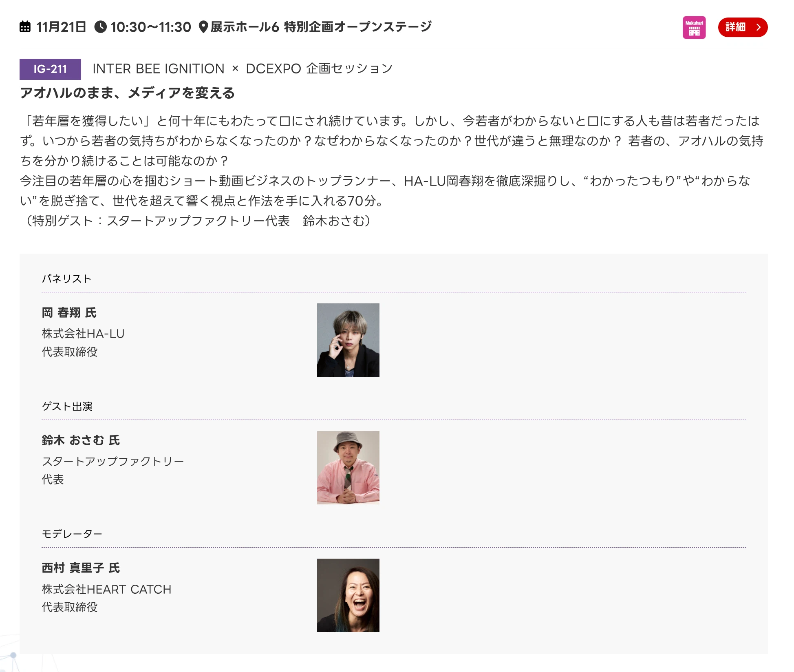This screenshot has height=672, width=794.
Task: Click the clock icon before 10:30～11:30
Action: click(x=100, y=27)
